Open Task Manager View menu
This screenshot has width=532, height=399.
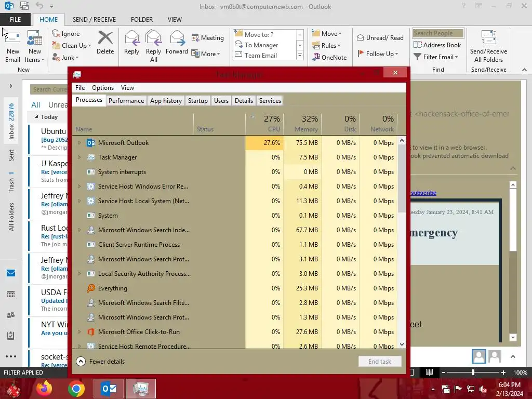(127, 88)
